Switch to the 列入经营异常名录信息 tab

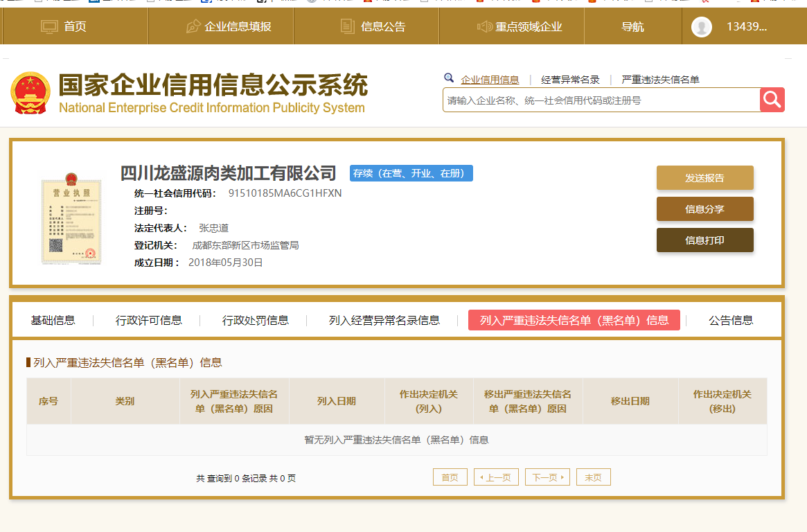click(x=384, y=321)
